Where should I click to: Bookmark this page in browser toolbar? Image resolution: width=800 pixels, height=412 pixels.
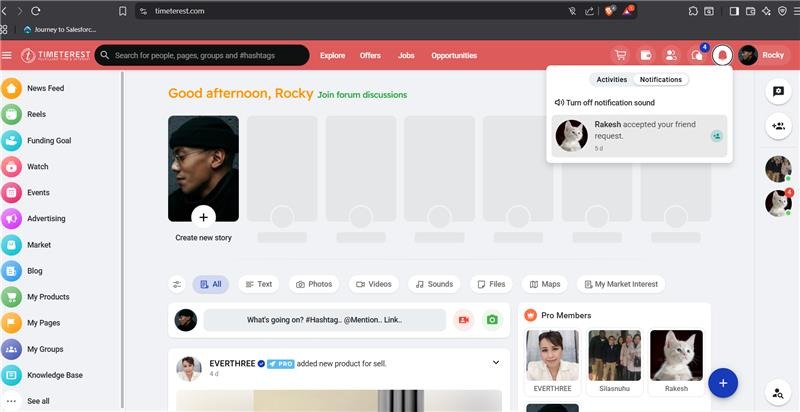[122, 11]
